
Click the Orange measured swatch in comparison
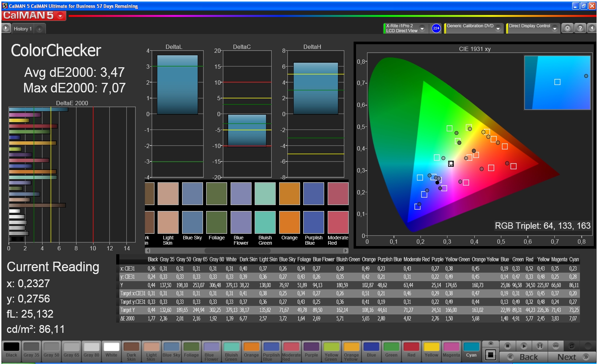pyautogui.click(x=289, y=194)
